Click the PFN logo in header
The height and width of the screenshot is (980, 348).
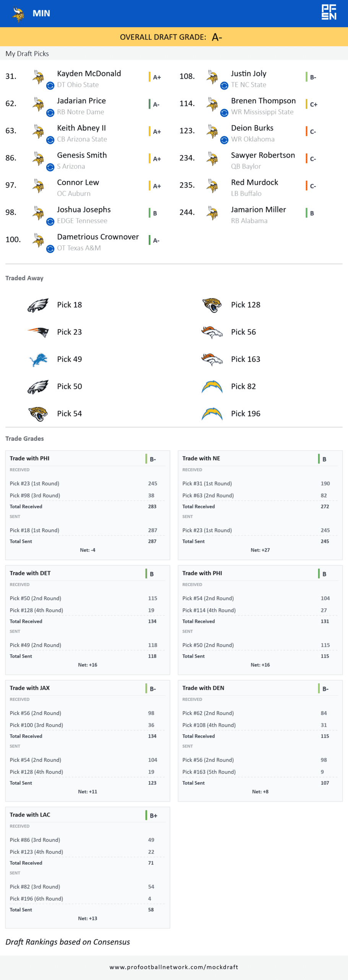(328, 12)
